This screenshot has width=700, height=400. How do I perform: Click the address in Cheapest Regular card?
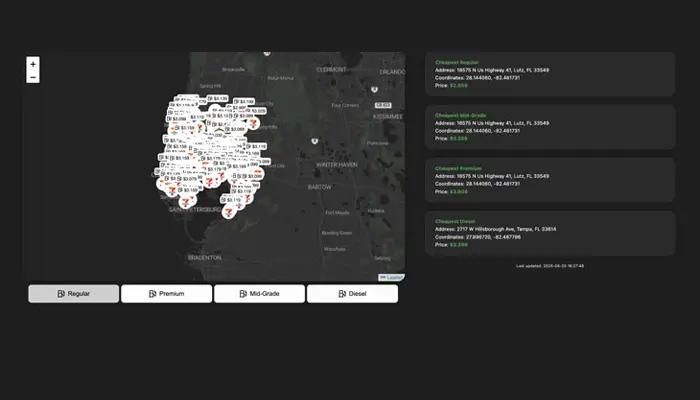tap(492, 70)
